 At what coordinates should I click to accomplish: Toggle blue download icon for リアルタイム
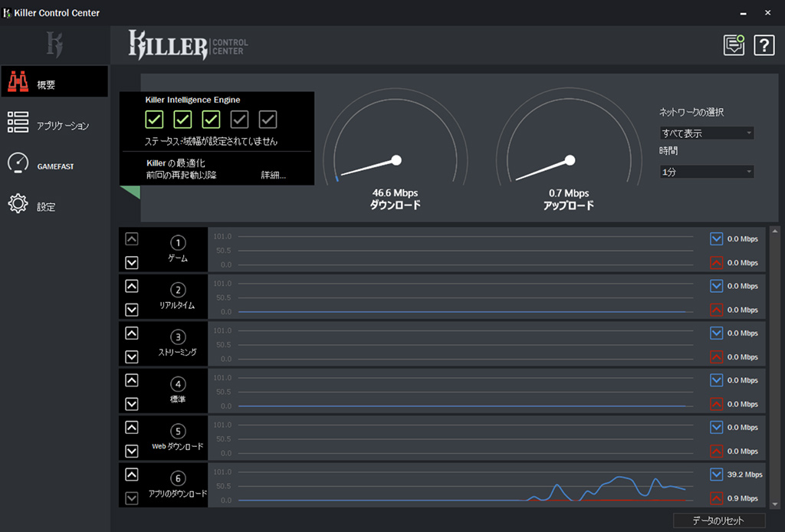(717, 286)
